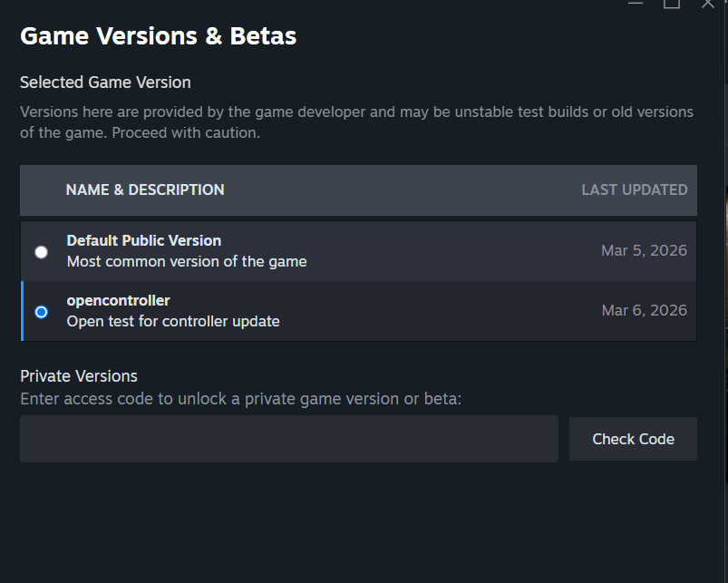Click the 'Enter access code' instruction text
This screenshot has height=583, width=728.
240,399
